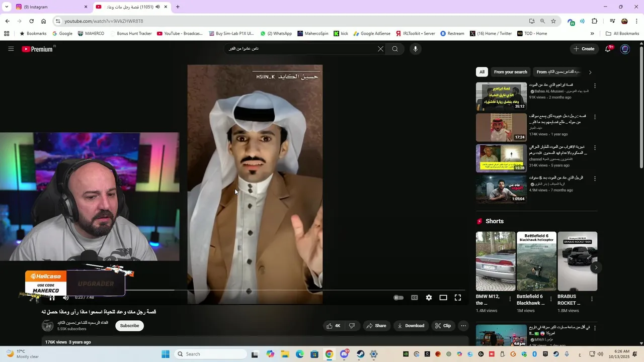This screenshot has height=362, width=644.
Task: Open the Create menu button
Action: (x=584, y=49)
